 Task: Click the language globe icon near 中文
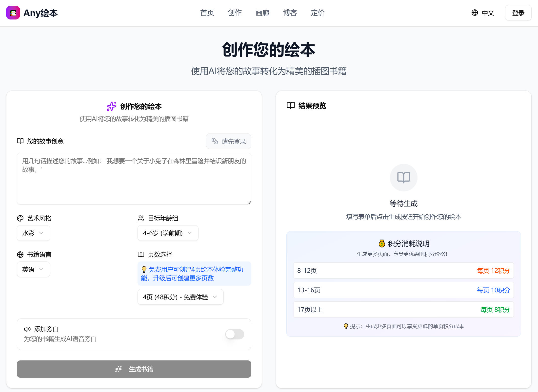(x=474, y=13)
